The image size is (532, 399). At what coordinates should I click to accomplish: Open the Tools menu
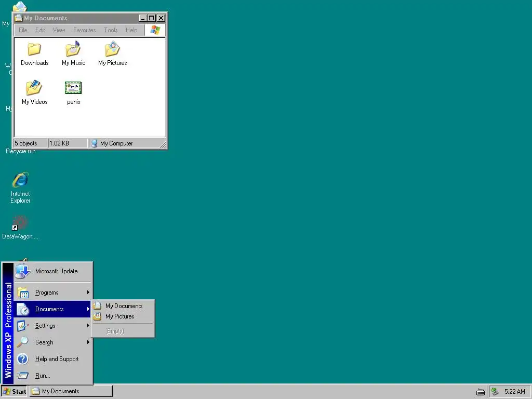(x=111, y=30)
